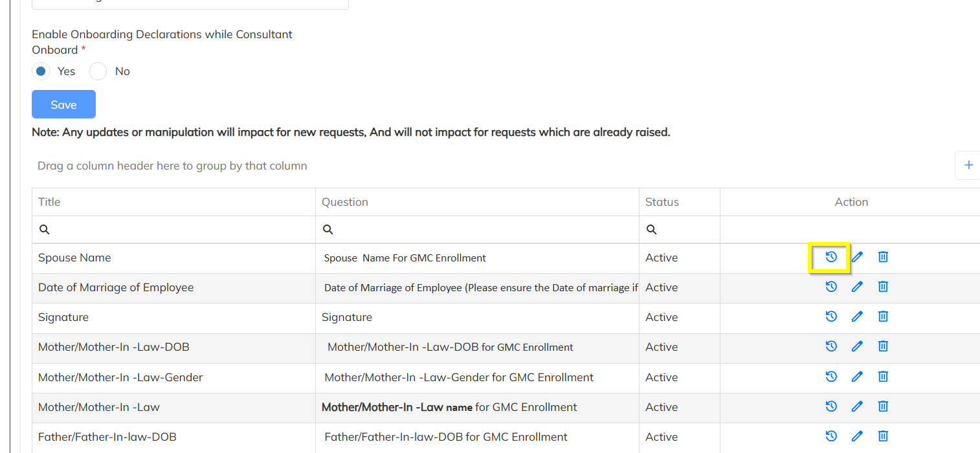Edit Date of Marriage of Employee row
This screenshot has width=980, height=453.
(x=857, y=287)
